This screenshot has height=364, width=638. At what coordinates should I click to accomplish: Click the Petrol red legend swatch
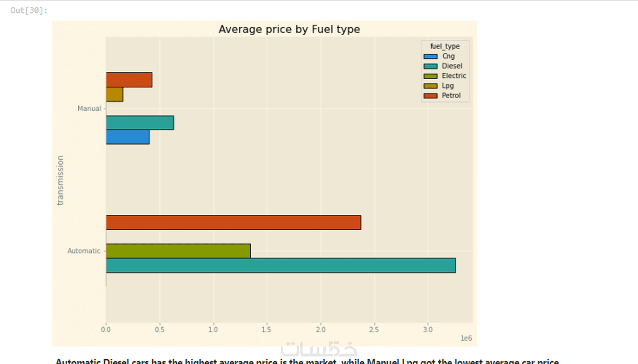tap(430, 96)
